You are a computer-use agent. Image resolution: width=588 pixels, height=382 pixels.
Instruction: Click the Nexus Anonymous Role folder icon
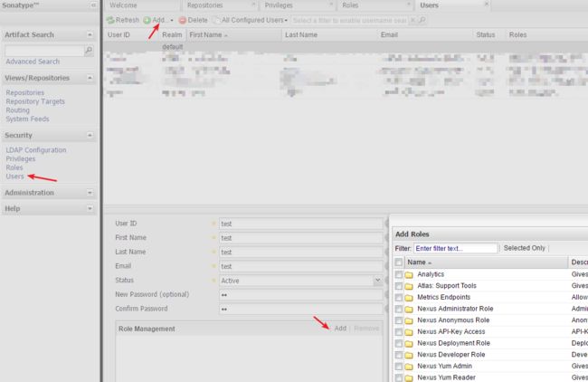pos(409,320)
